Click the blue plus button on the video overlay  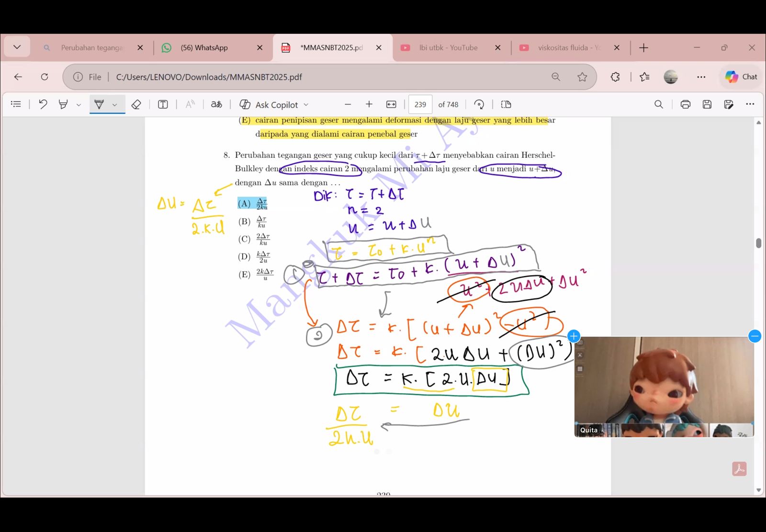point(574,336)
